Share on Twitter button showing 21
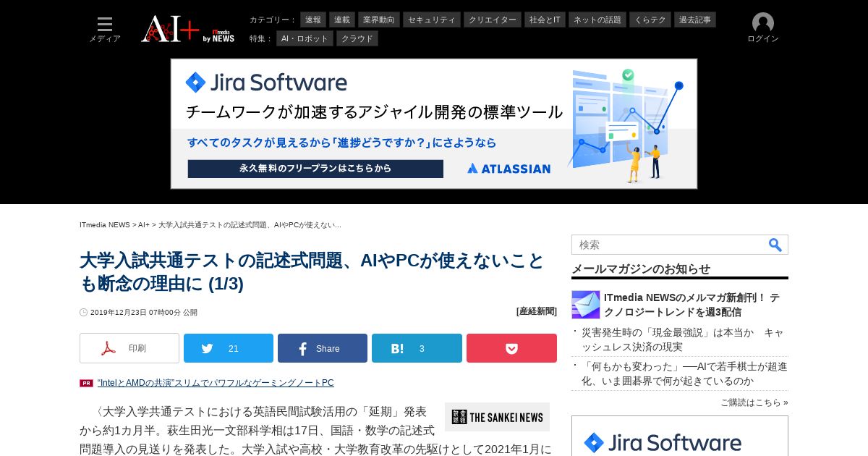Image resolution: width=868 pixels, height=456 pixels. click(x=229, y=348)
